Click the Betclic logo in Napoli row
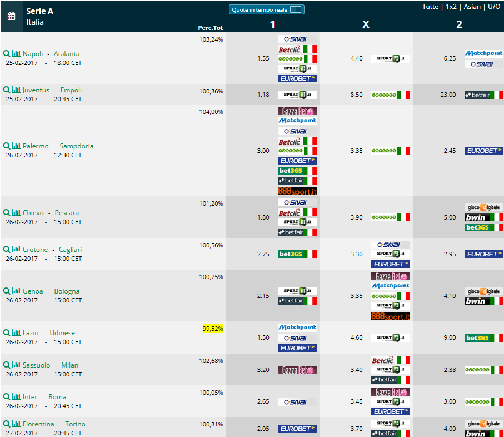The image size is (504, 437). (297, 49)
